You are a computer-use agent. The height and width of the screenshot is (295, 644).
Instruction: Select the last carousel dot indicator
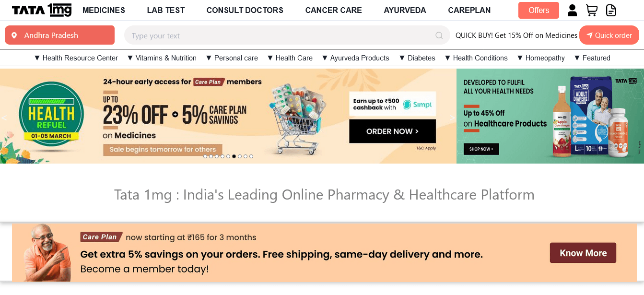click(x=251, y=156)
